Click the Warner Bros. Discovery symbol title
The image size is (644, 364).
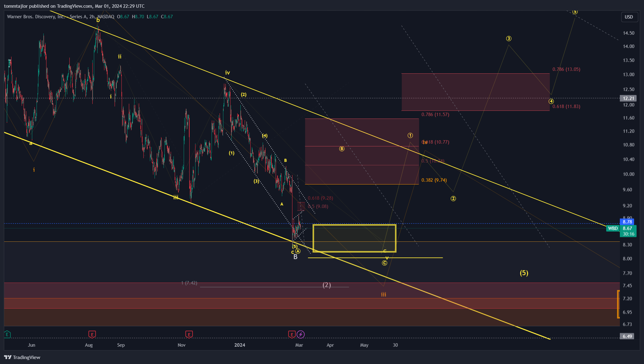tap(61, 17)
